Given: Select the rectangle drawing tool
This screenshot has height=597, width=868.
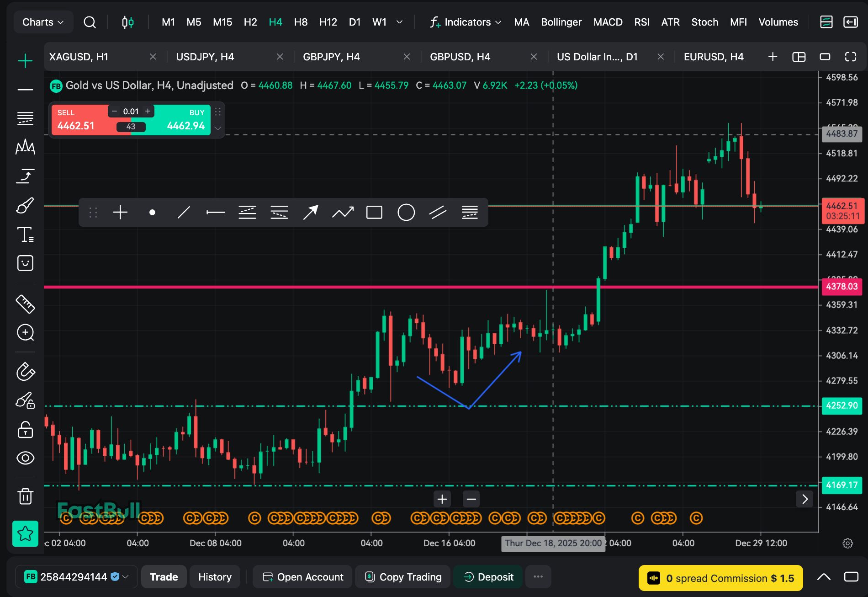Looking at the screenshot, I should [374, 213].
